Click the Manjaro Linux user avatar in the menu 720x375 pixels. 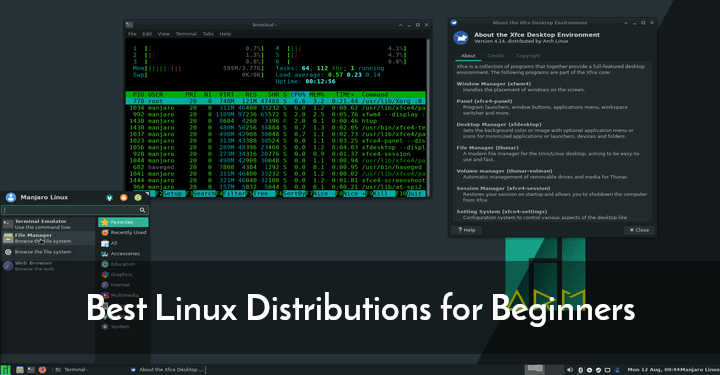point(11,197)
